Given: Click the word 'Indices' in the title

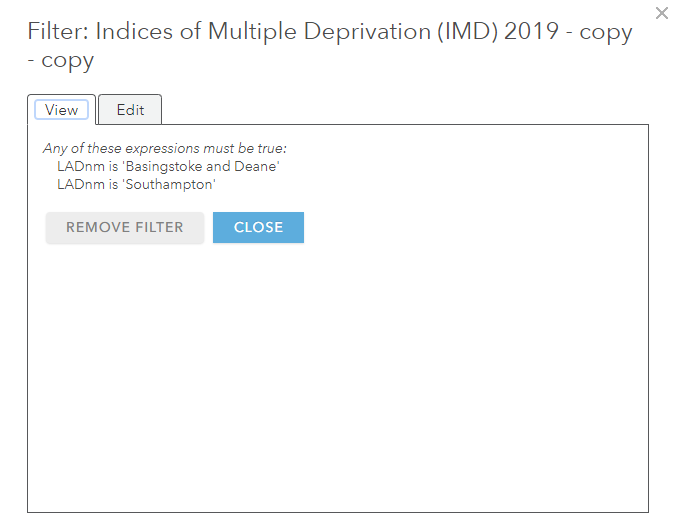Looking at the screenshot, I should 134,31.
